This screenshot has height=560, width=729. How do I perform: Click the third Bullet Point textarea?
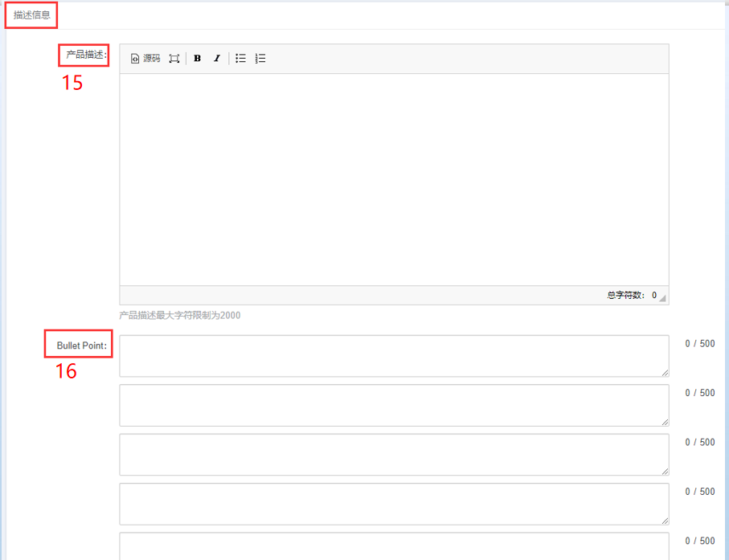(x=395, y=455)
